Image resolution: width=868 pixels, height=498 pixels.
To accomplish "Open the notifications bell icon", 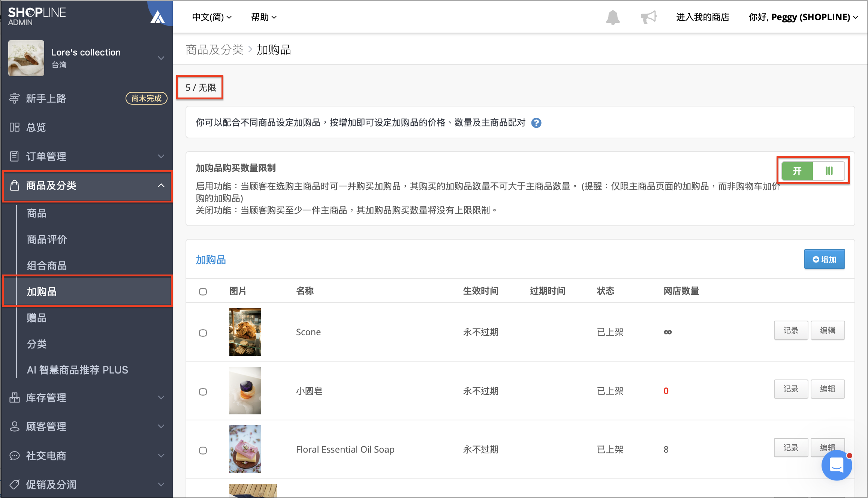I will click(x=613, y=17).
